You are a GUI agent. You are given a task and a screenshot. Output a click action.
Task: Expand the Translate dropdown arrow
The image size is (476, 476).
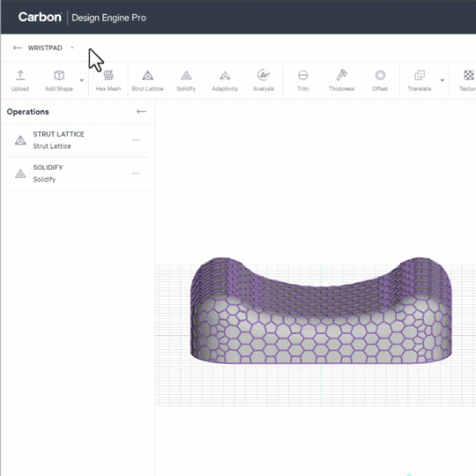(442, 80)
